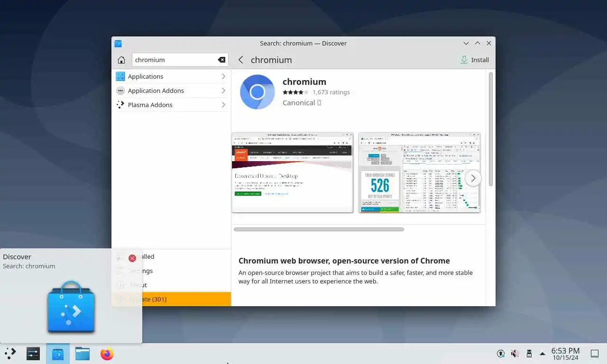The width and height of the screenshot is (607, 364).
Task: Click the chromium app logo
Action: point(257,92)
